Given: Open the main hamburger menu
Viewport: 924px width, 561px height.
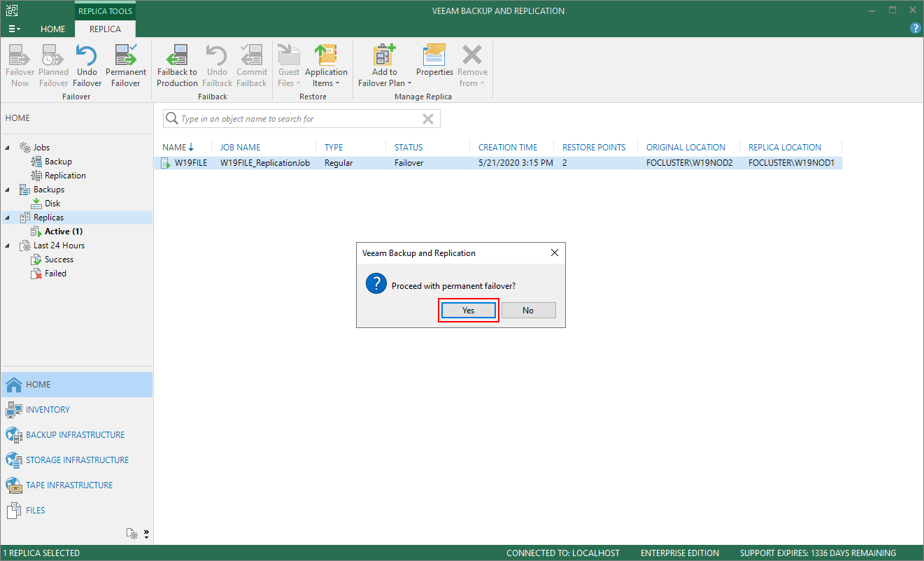Looking at the screenshot, I should 14,29.
